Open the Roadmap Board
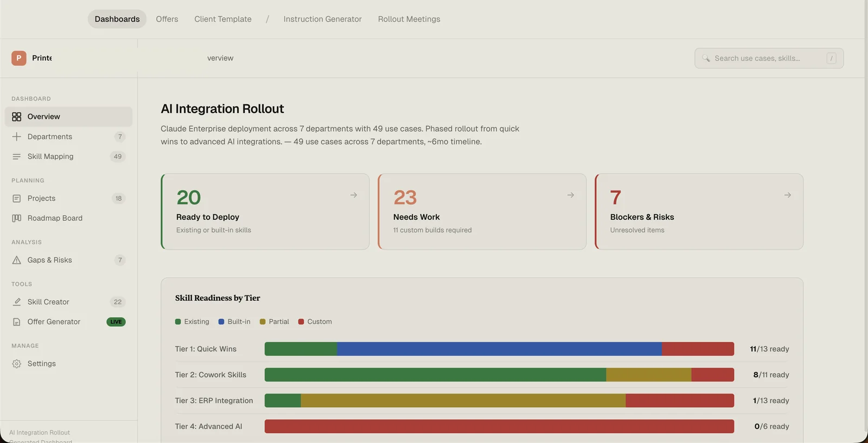 coord(68,218)
